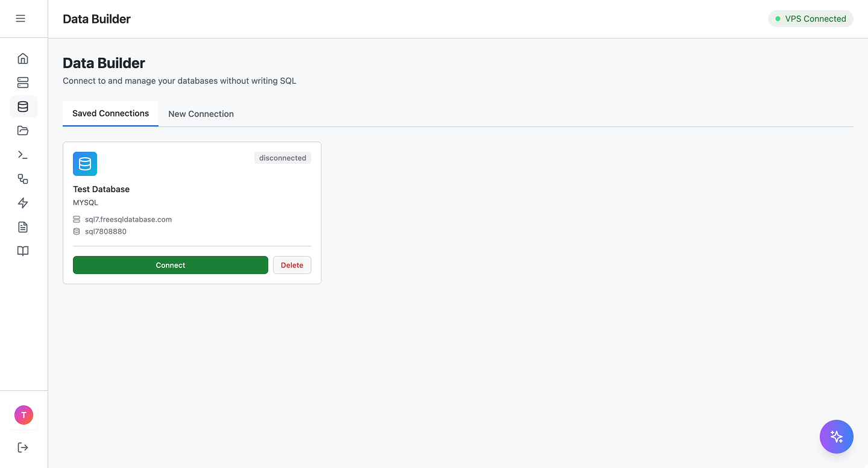This screenshot has width=868, height=468.
Task: Select the servers icon in the sidebar
Action: [x=23, y=83]
